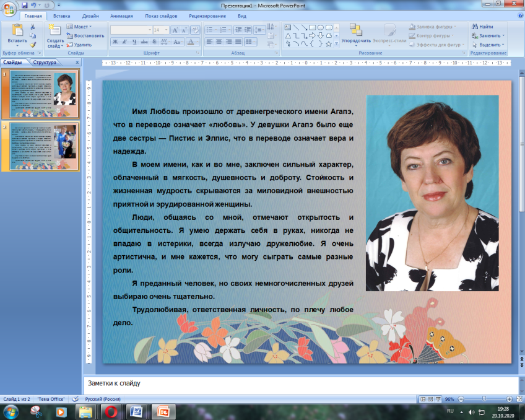Image resolution: width=525 pixels, height=420 pixels.
Task: Open the Структура outline tab
Action: click(x=45, y=63)
